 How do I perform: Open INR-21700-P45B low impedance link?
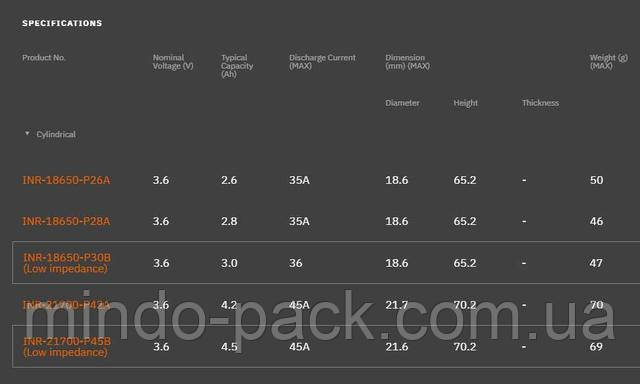[67, 346]
